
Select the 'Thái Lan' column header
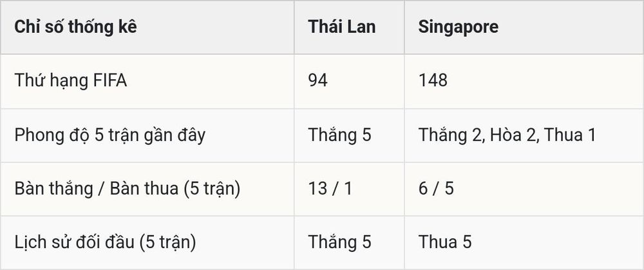pyautogui.click(x=342, y=26)
